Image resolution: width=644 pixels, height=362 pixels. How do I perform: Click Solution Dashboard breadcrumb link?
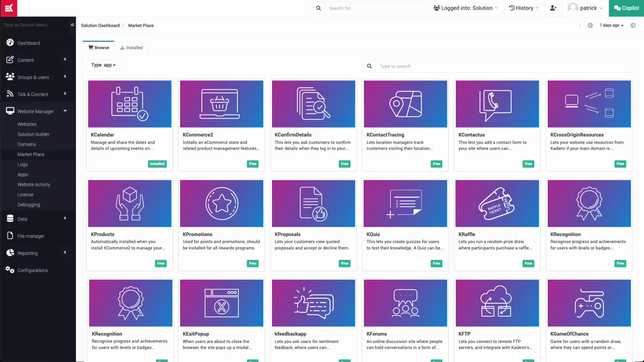tap(100, 26)
